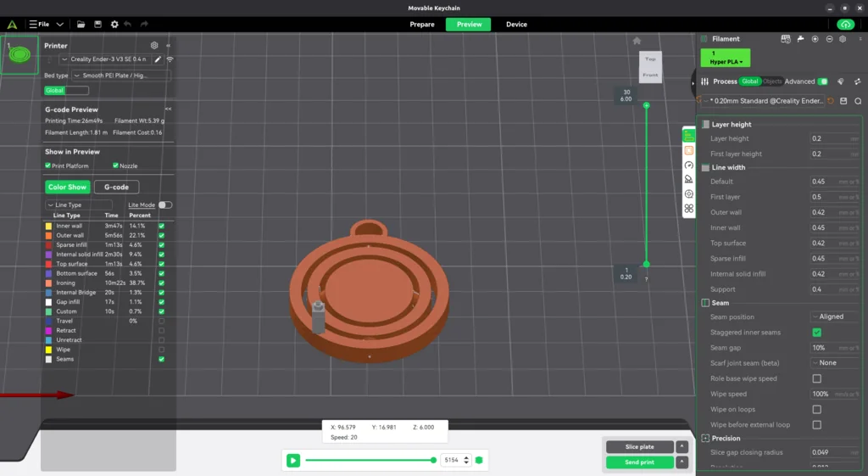Click the G-code preview playback progress slider
This screenshot has width=868, height=476.
coord(370,460)
